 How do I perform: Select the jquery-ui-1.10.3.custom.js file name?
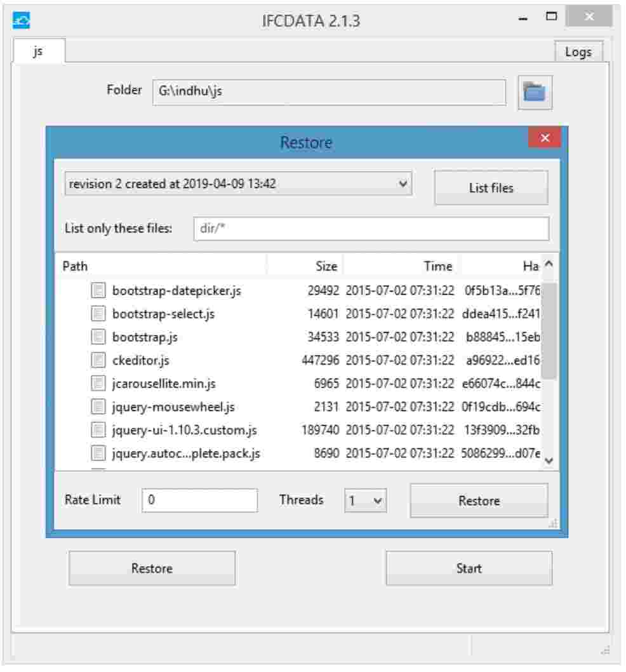tap(184, 429)
